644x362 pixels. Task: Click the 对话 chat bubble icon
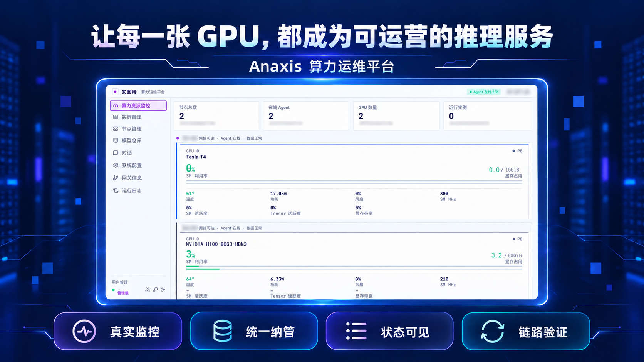coord(116,153)
